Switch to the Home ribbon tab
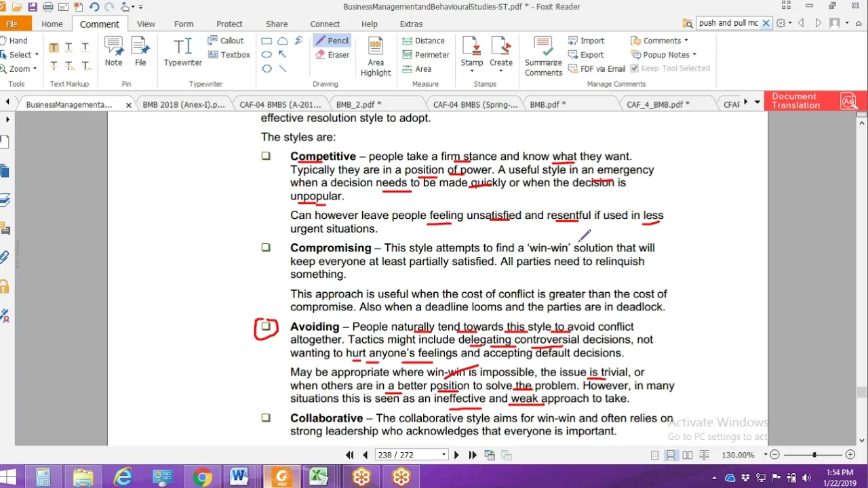The width and height of the screenshot is (868, 488). coord(52,24)
